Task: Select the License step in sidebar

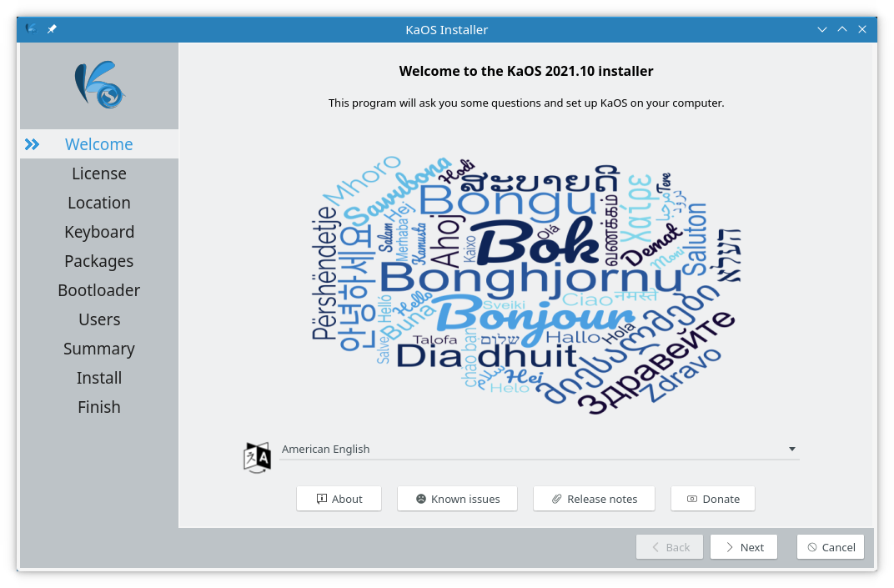Action: (x=99, y=173)
